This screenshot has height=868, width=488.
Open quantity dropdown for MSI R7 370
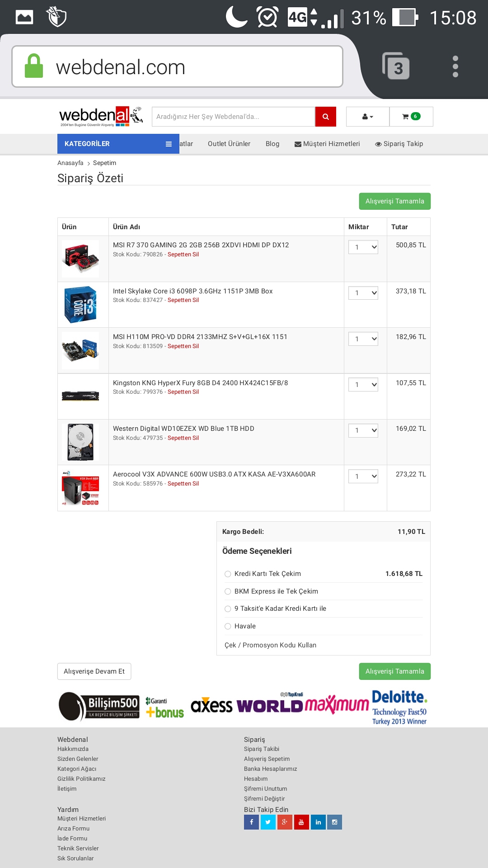pyautogui.click(x=363, y=247)
